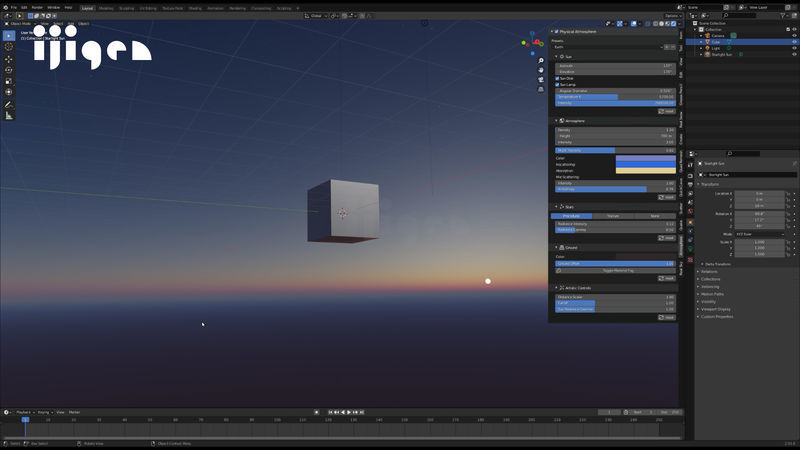Open the Scene properties tab icon
800x450 pixels.
click(x=690, y=203)
